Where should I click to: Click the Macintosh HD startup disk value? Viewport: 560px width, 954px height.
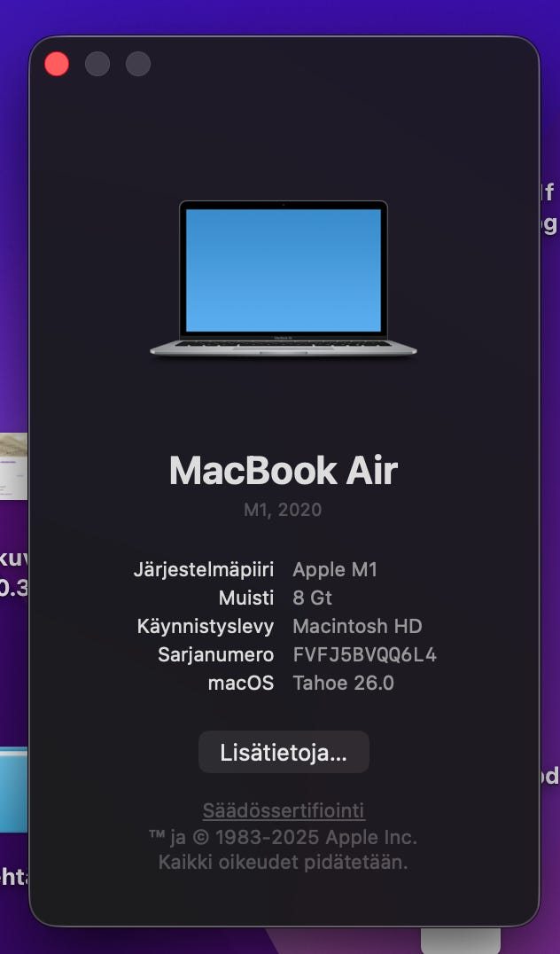tap(357, 626)
